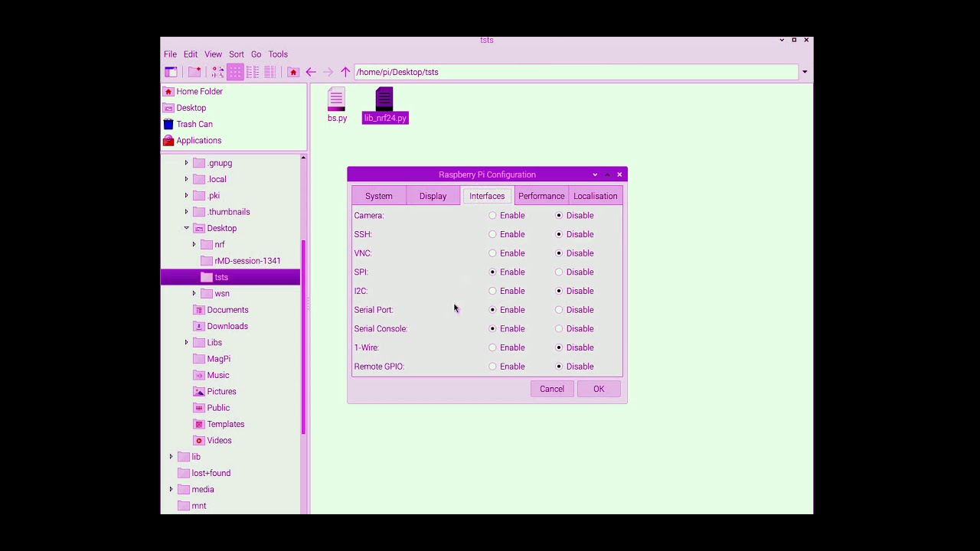Open the MagPi folder in the tree
This screenshot has width=980, height=551.
pyautogui.click(x=218, y=359)
